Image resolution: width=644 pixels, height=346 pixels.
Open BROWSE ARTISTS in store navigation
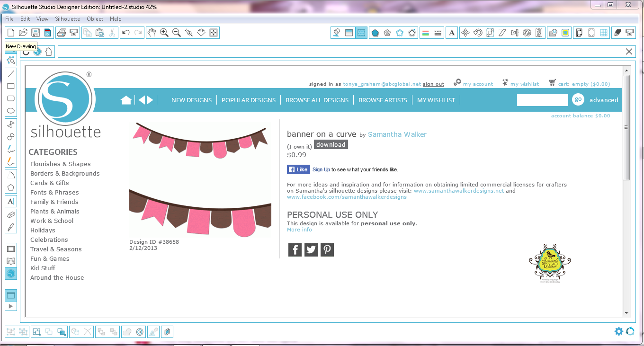tap(383, 100)
